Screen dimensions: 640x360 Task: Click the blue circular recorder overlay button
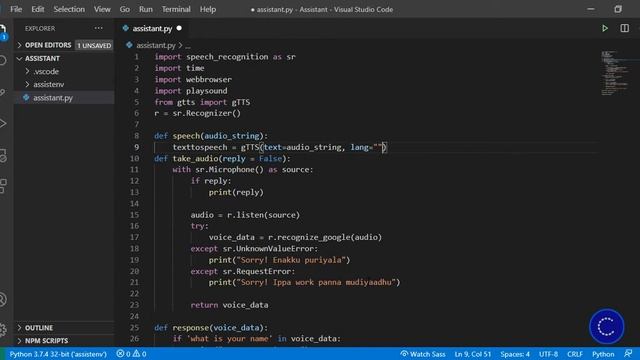click(x=607, y=327)
